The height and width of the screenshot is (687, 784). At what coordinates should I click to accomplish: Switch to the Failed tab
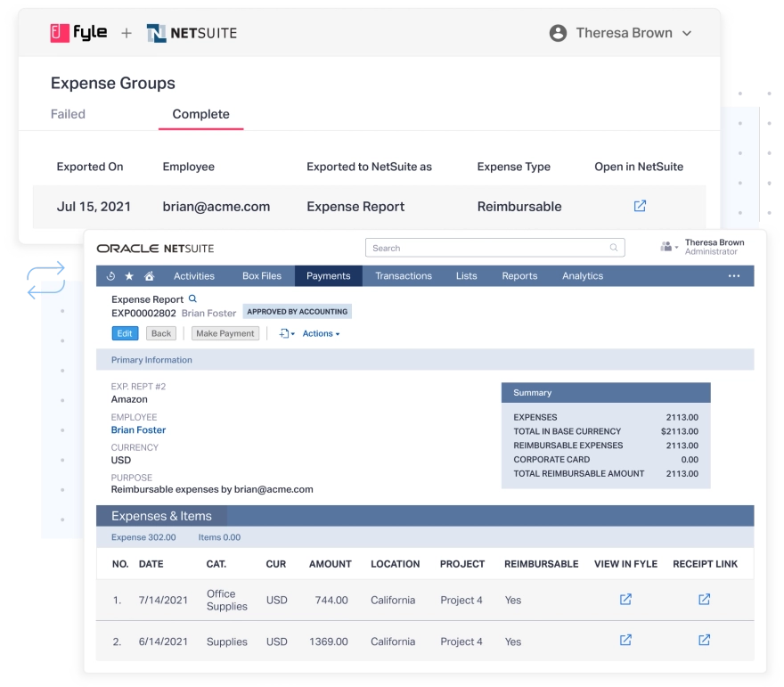pos(68,114)
